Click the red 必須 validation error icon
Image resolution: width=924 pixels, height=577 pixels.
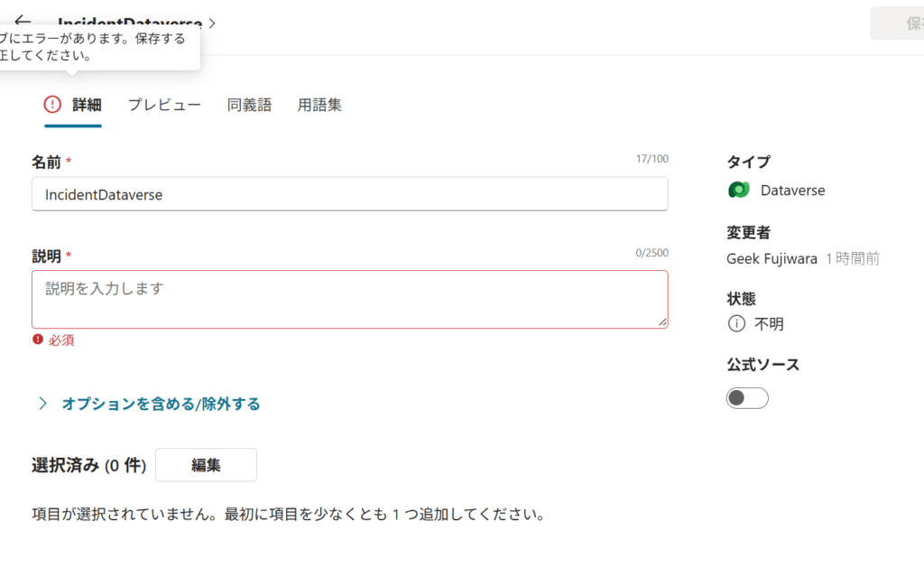(x=38, y=340)
